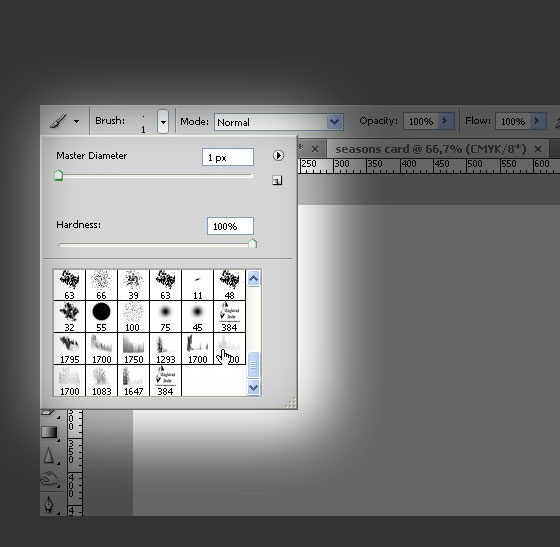Click the Master Diameter slider handle

59,176
